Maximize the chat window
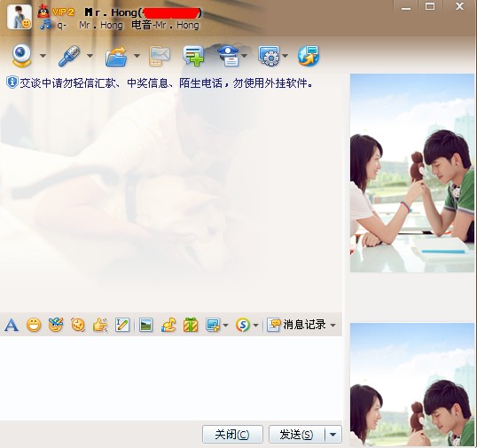Viewport: 477px width, 448px height. [430, 7]
